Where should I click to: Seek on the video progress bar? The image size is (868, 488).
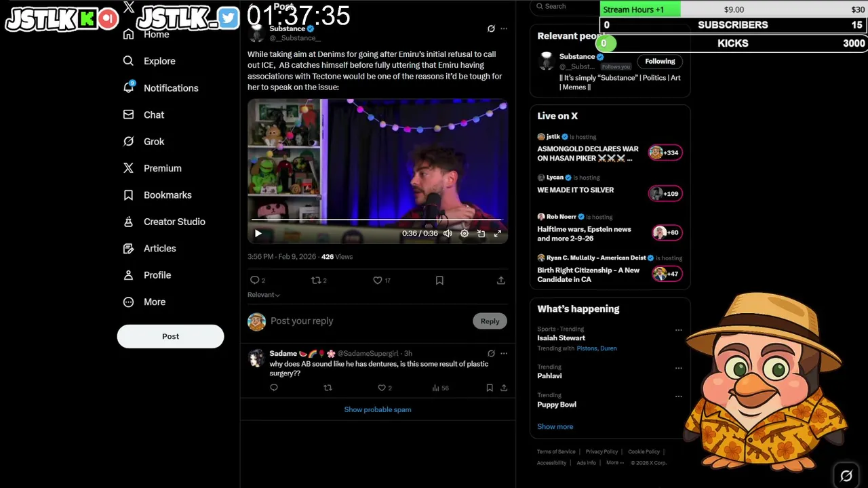[x=377, y=220]
